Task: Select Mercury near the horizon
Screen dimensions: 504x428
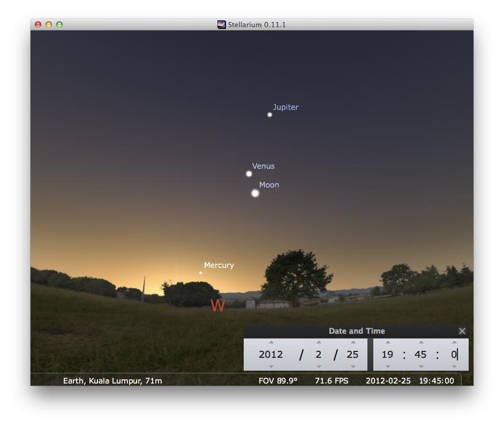Action: click(200, 273)
